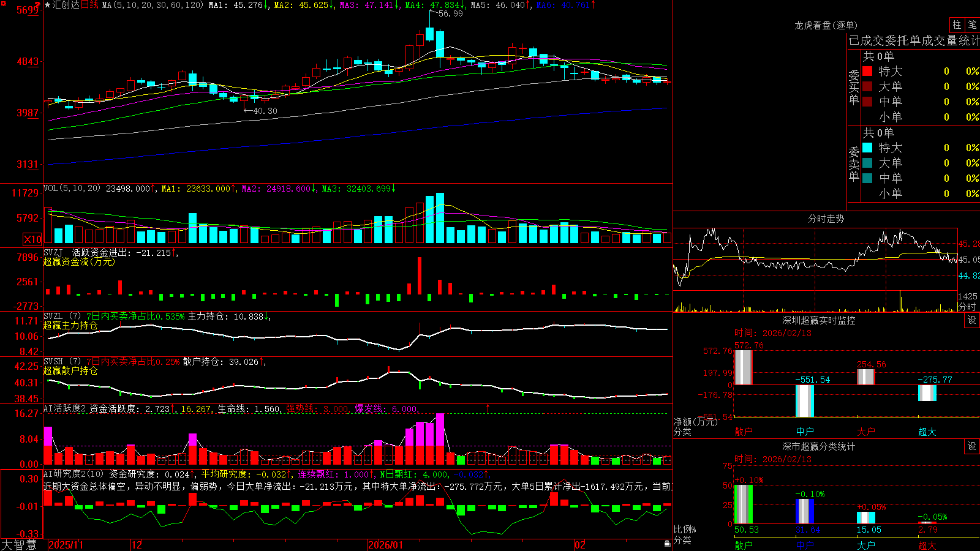This screenshot has width=980, height=551.
Task: Click the lock icon on the timeline
Action: tap(667, 544)
